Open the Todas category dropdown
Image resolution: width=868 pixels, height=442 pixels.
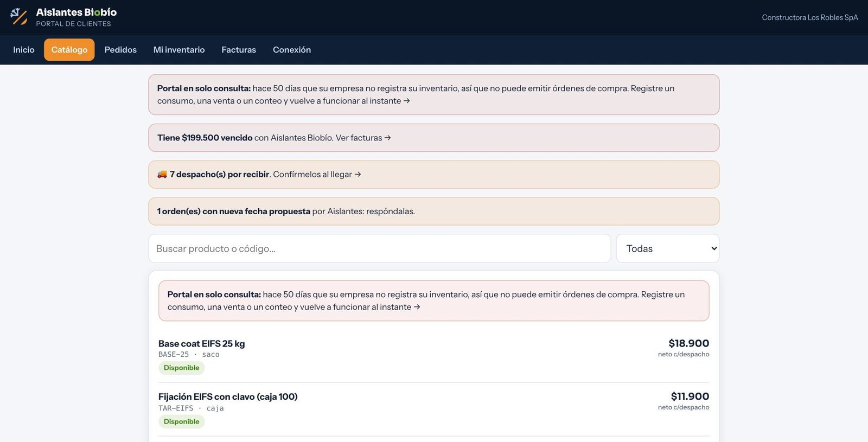click(x=667, y=248)
